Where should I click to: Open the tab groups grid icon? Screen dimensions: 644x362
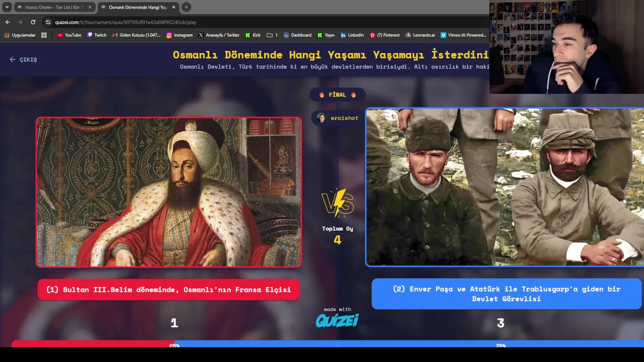click(x=44, y=35)
